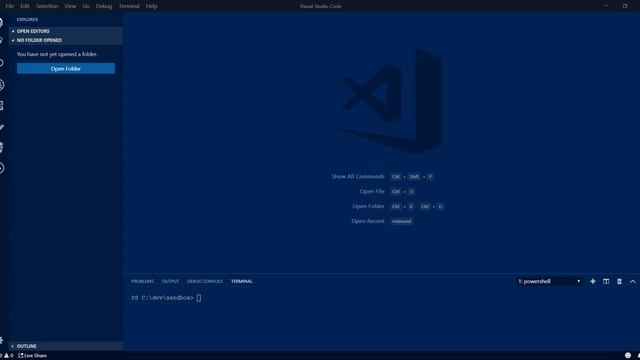
Task: Open the View menu
Action: pyautogui.click(x=70, y=6)
